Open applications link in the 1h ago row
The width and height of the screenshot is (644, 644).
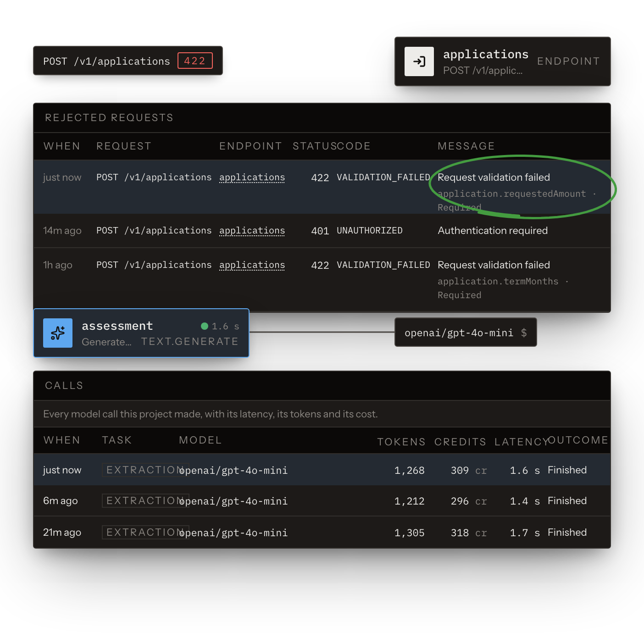[x=252, y=265]
